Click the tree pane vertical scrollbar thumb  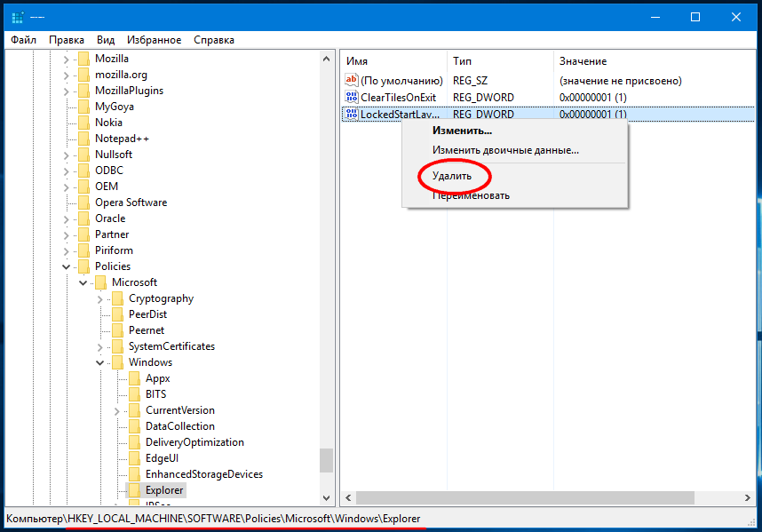click(x=326, y=460)
